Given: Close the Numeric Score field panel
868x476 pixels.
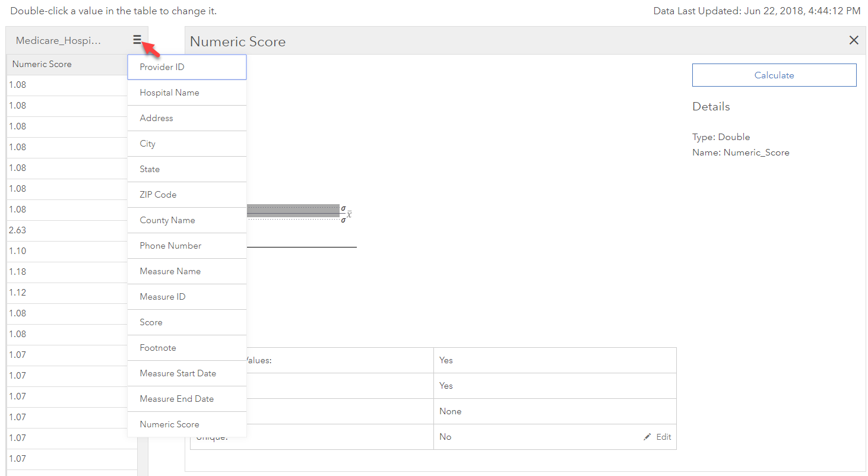Looking at the screenshot, I should (x=854, y=40).
